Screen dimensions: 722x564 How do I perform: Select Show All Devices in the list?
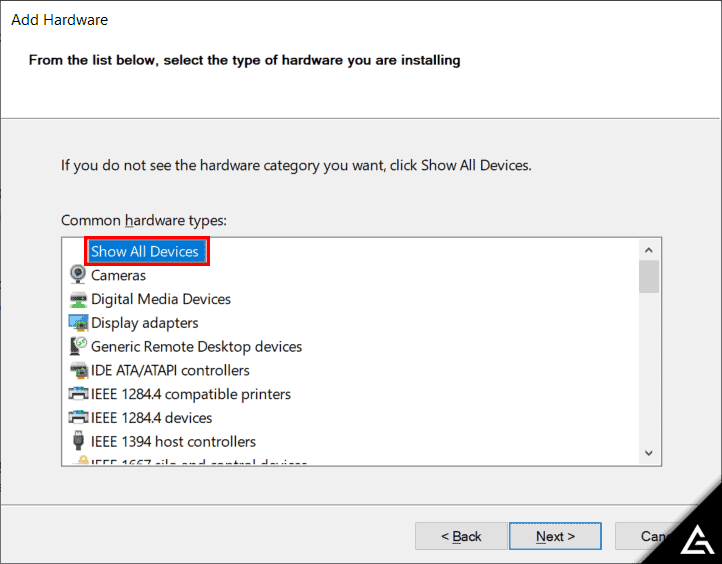pyautogui.click(x=145, y=251)
